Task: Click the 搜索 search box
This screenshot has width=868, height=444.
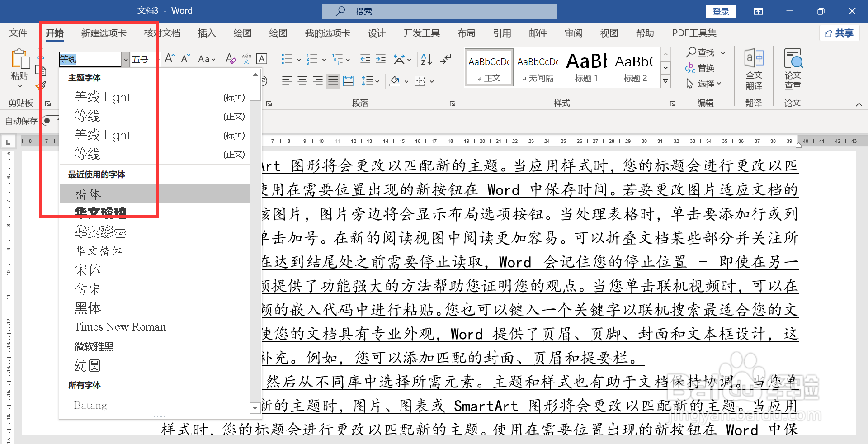Action: coord(439,11)
